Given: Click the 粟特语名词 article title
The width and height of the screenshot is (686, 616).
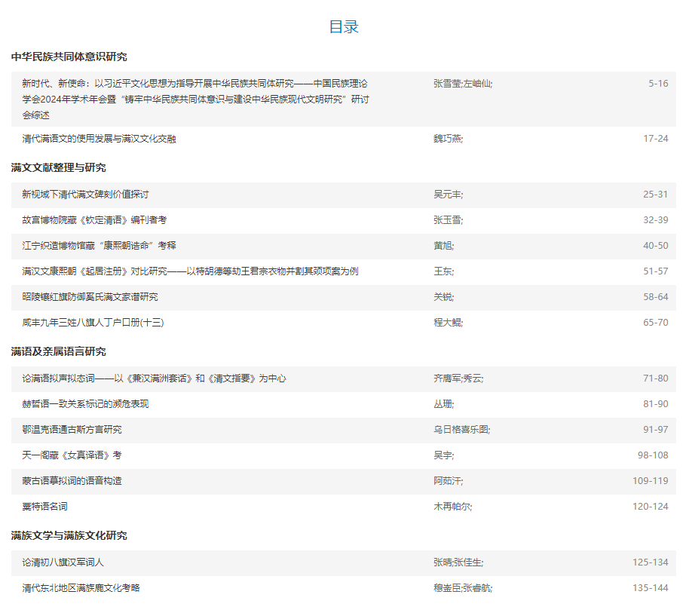Looking at the screenshot, I should [x=44, y=507].
